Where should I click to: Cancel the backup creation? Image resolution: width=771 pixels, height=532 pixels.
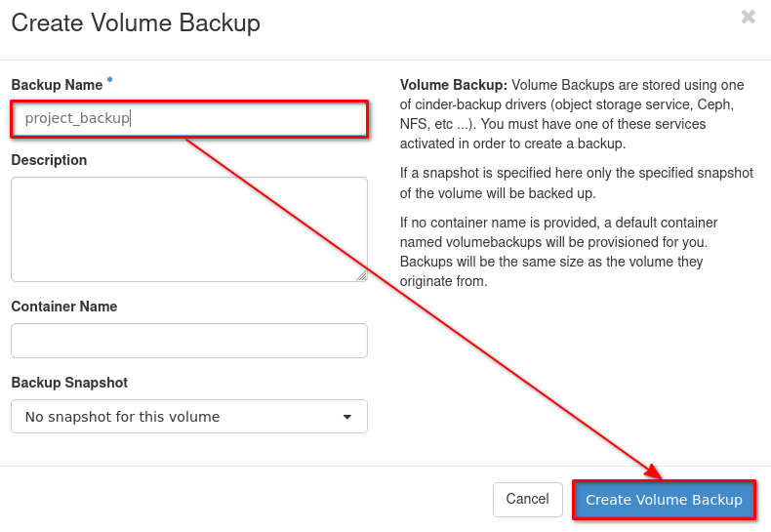[x=527, y=499]
